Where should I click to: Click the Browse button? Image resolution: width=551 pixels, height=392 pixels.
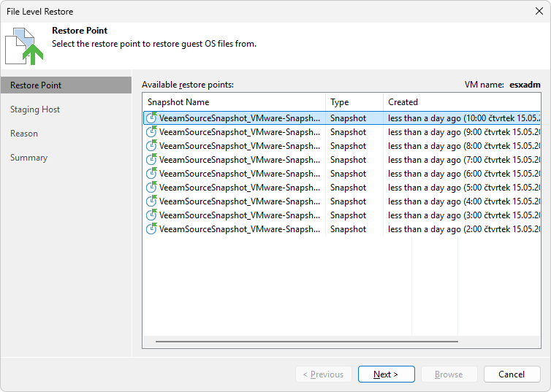(x=449, y=374)
